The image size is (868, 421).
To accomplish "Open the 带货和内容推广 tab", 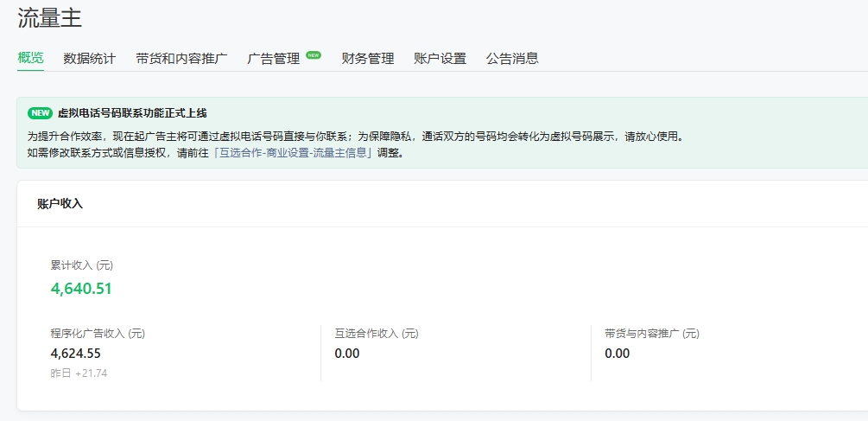I will (181, 59).
